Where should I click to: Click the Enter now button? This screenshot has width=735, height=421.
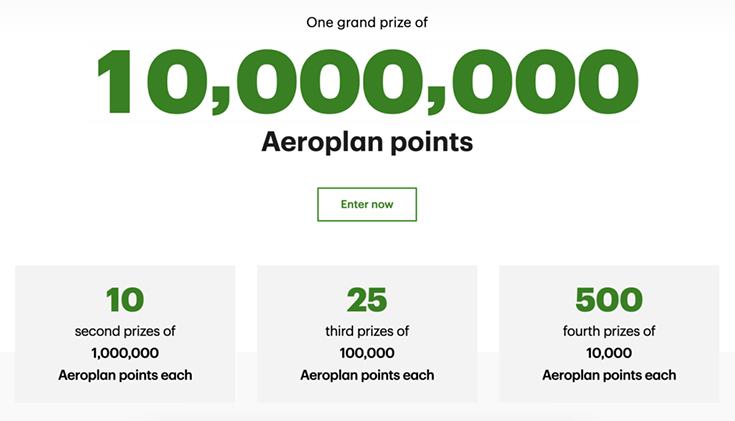click(x=367, y=204)
